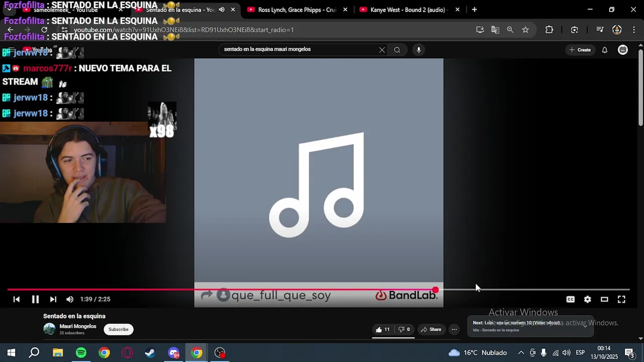This screenshot has width=644, height=362.
Task: Search with your voice microphone
Action: (x=419, y=50)
